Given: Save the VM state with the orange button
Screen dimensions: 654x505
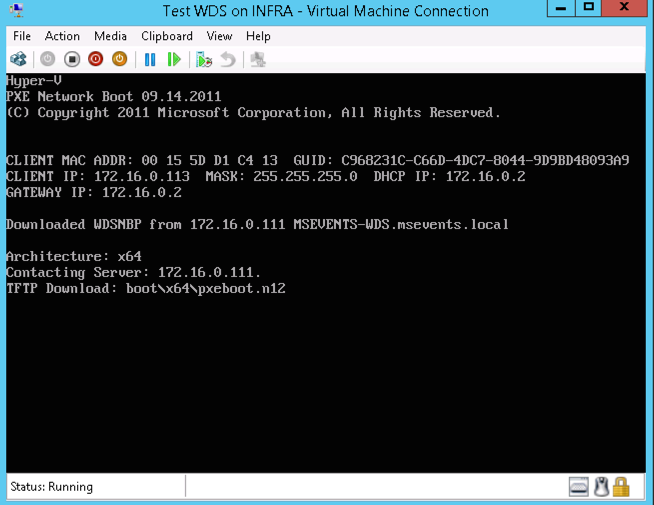Looking at the screenshot, I should pyautogui.click(x=120, y=59).
